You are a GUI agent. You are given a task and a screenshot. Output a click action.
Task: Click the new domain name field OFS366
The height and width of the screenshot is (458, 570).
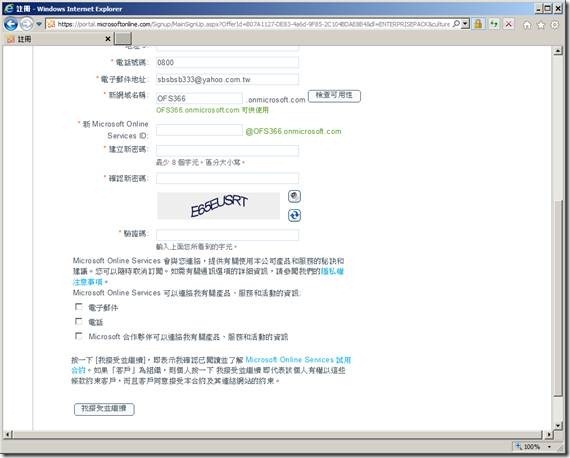point(199,98)
